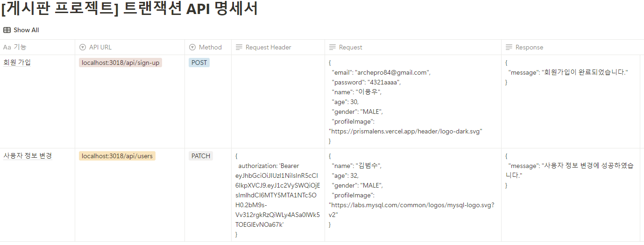Open the API URL column header menu
This screenshot has height=245, width=644.
[x=130, y=47]
